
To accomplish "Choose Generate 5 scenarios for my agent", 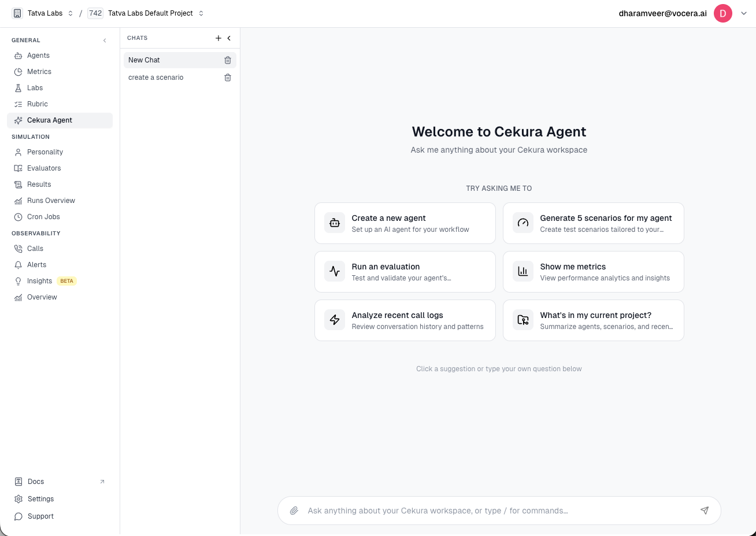I will [x=594, y=223].
